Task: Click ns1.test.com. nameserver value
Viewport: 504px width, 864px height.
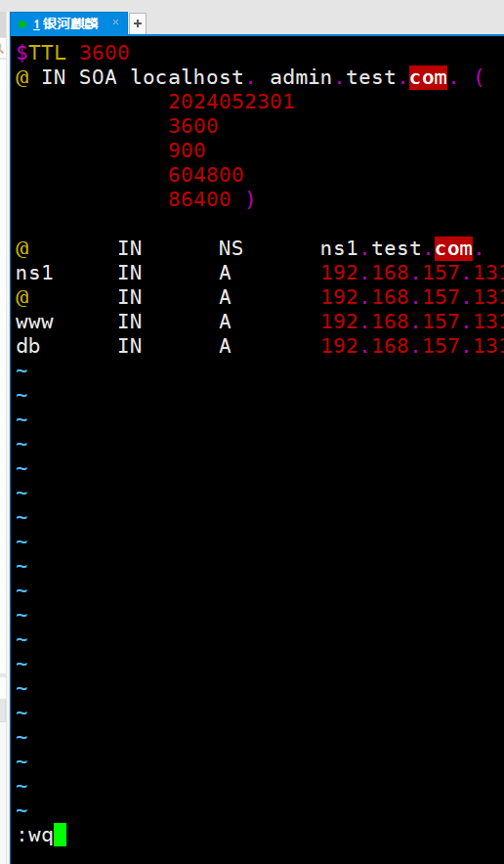Action: tap(402, 248)
